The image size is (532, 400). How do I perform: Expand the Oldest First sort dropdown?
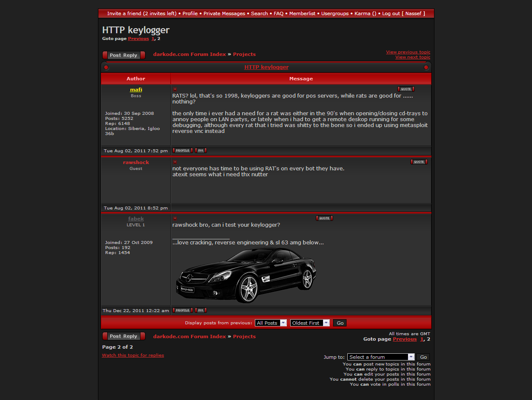click(x=310, y=323)
